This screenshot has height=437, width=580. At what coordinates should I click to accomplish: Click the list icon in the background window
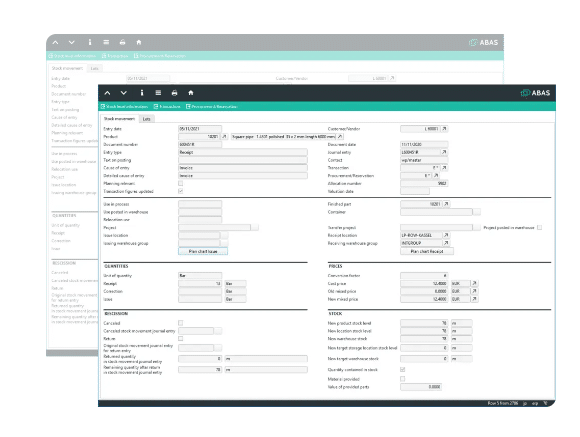(x=106, y=42)
